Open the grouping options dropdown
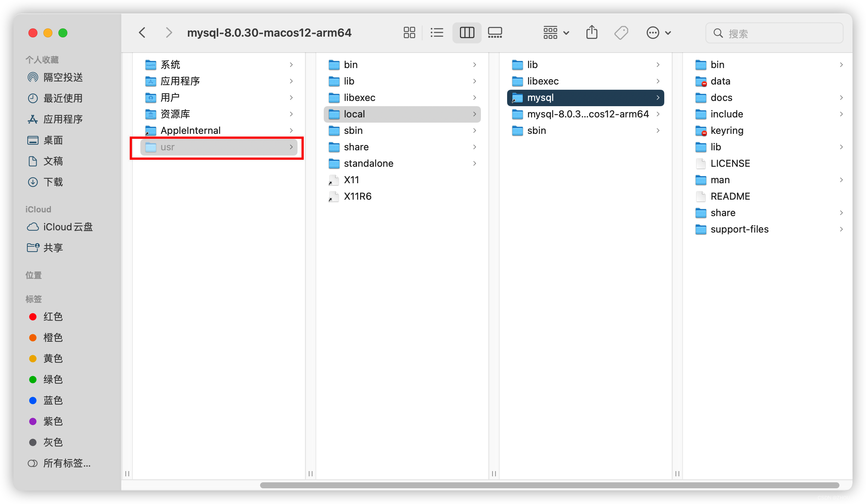 click(x=556, y=33)
